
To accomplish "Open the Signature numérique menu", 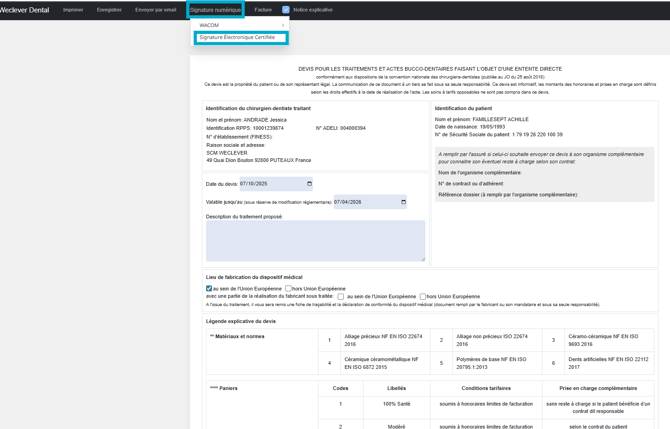I will pos(215,10).
